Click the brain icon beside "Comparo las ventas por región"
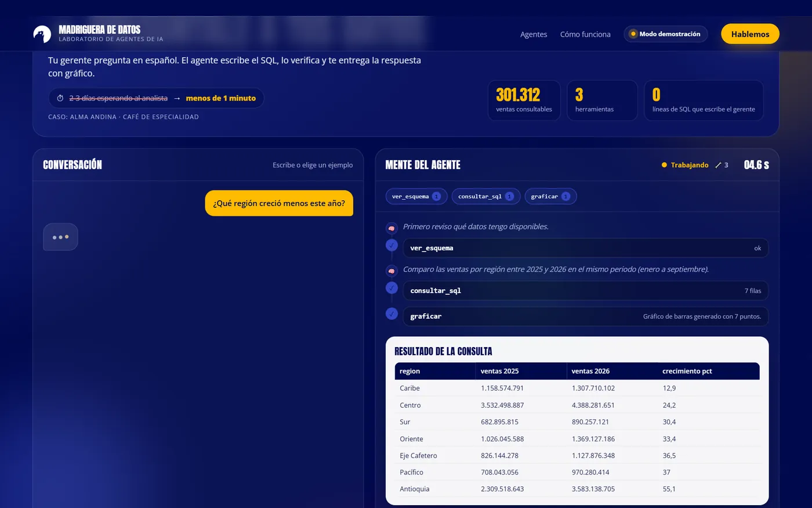Screen dimensions: 812x508 tap(391, 271)
